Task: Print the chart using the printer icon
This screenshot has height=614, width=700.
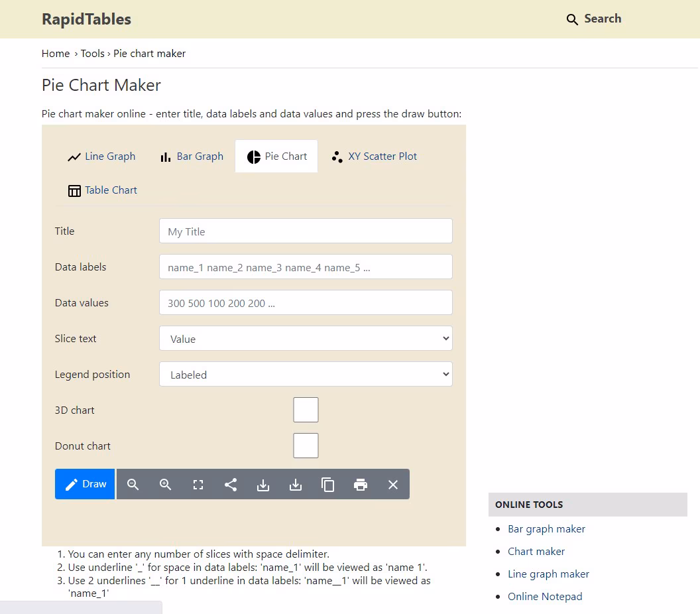Action: click(x=361, y=485)
